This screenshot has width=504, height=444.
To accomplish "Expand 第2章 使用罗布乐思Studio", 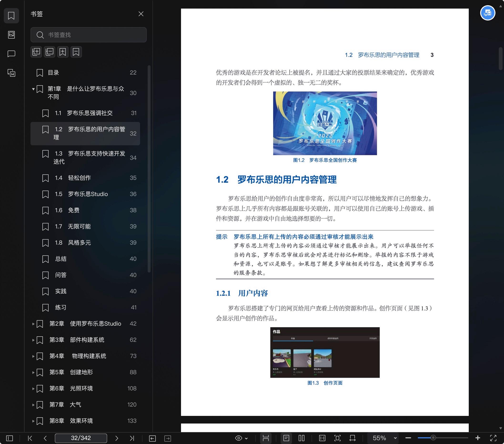I will 33,324.
